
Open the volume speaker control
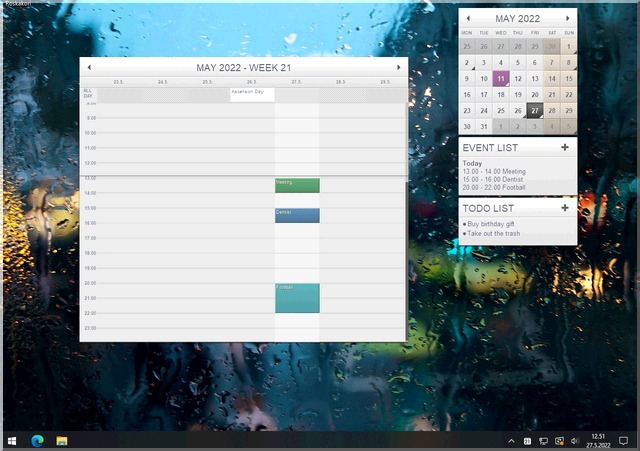tap(575, 441)
